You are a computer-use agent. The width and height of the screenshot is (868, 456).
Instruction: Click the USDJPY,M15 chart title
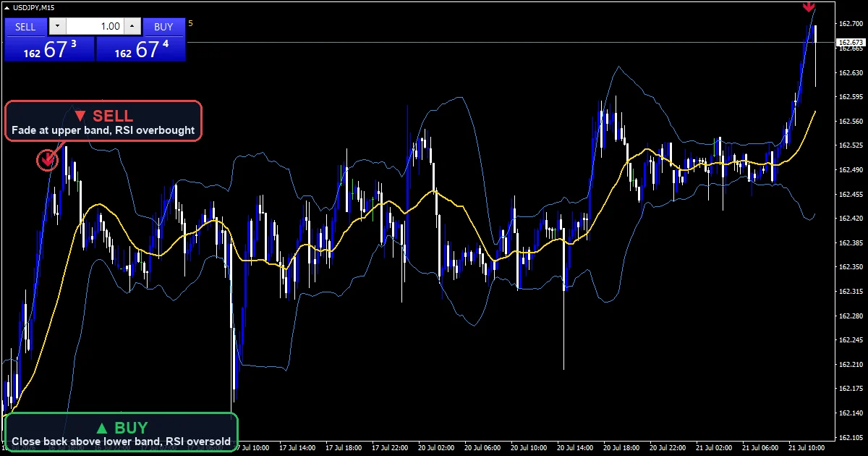point(33,7)
